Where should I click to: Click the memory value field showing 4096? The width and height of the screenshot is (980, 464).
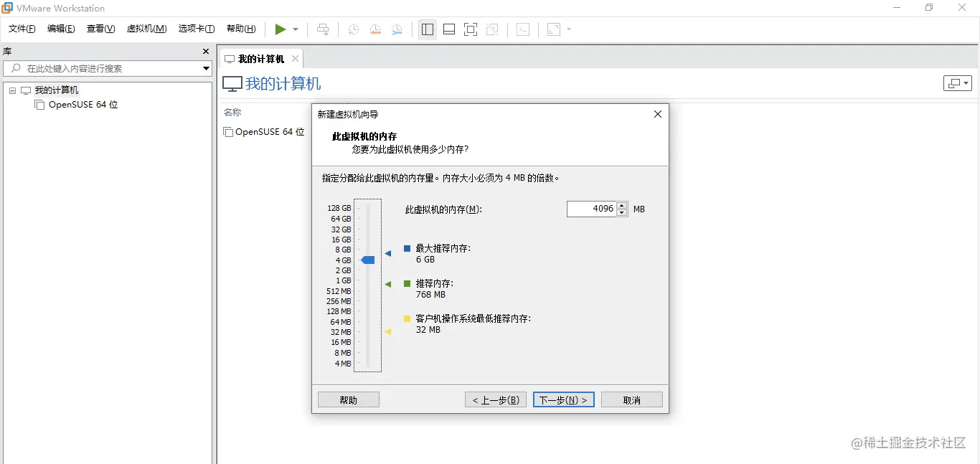tap(592, 209)
